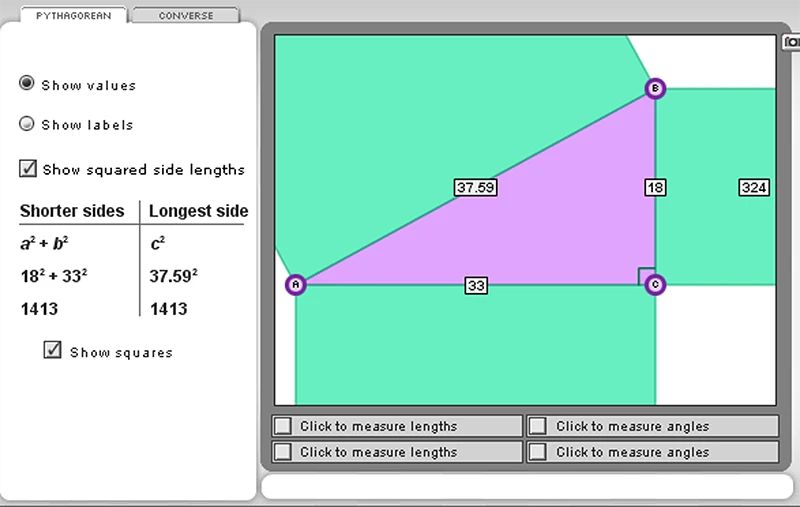Click the side length label 18
The image size is (800, 507).
pos(655,188)
